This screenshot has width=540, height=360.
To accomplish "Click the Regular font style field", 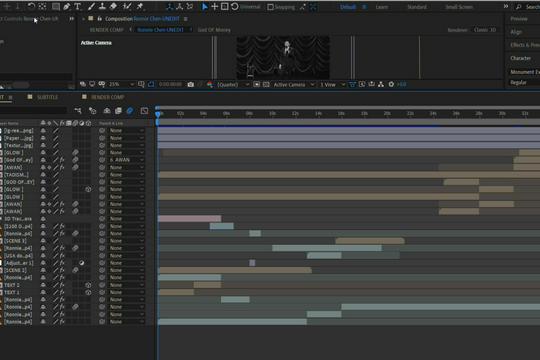I will (524, 82).
